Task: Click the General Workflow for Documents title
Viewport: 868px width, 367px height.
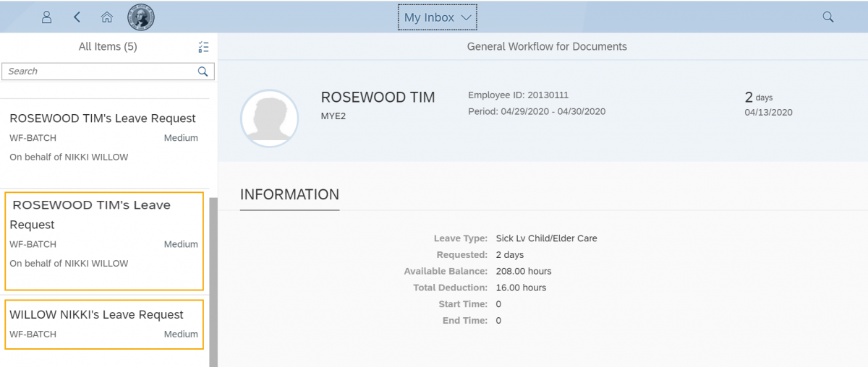Action: coord(547,47)
